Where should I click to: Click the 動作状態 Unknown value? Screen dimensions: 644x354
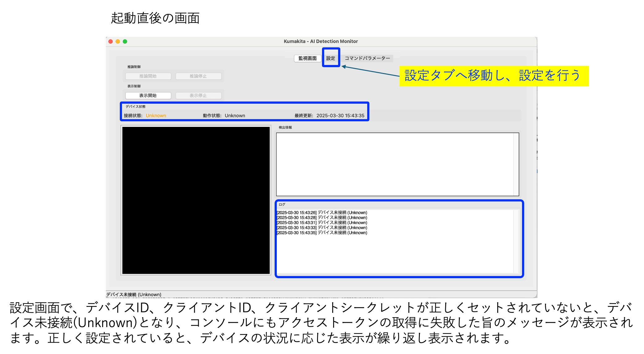pos(235,116)
